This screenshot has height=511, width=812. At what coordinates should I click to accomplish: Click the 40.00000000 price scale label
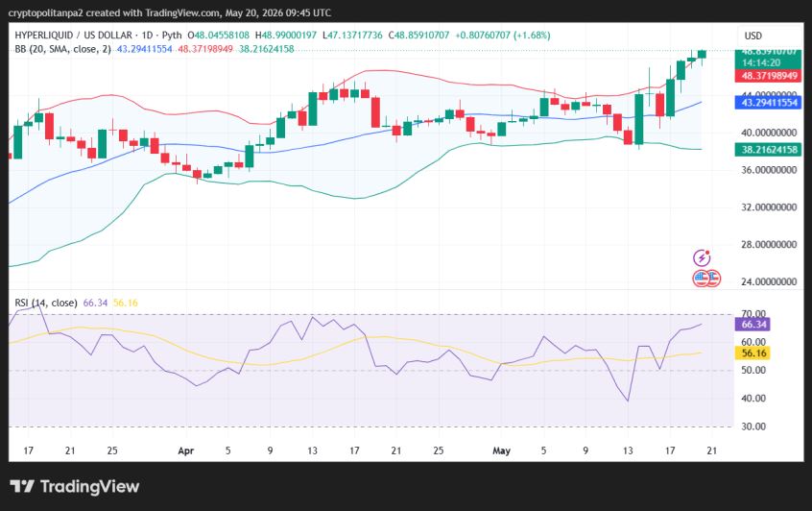pos(769,133)
